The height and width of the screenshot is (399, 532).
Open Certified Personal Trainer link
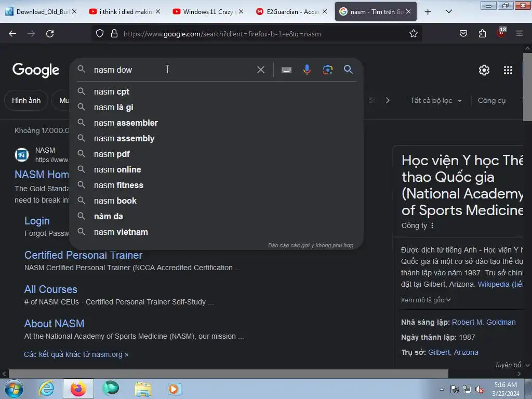click(x=83, y=255)
